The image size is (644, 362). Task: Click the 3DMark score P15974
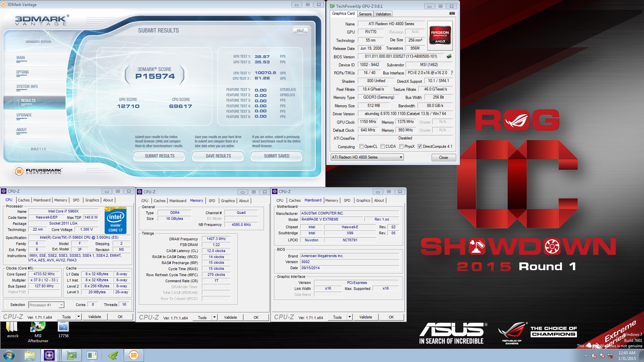155,76
